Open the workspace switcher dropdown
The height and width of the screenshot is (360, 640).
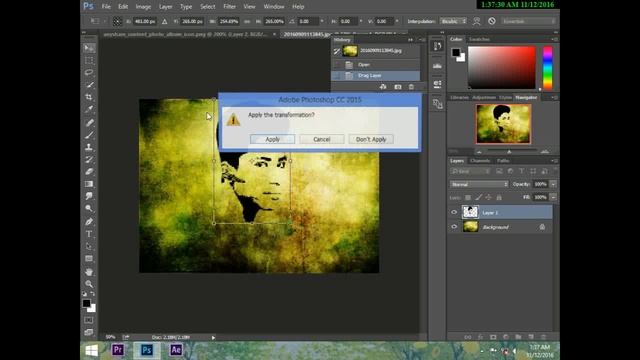[x=529, y=21]
